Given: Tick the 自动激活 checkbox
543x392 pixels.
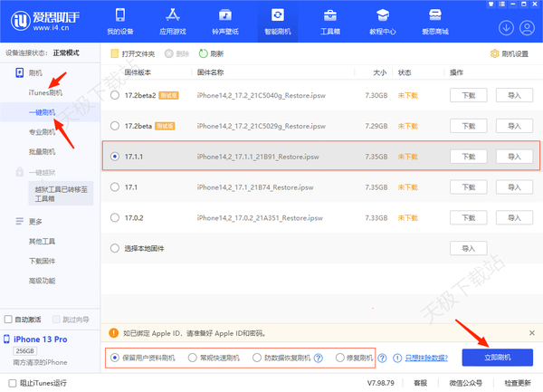Looking at the screenshot, I should click(x=8, y=319).
